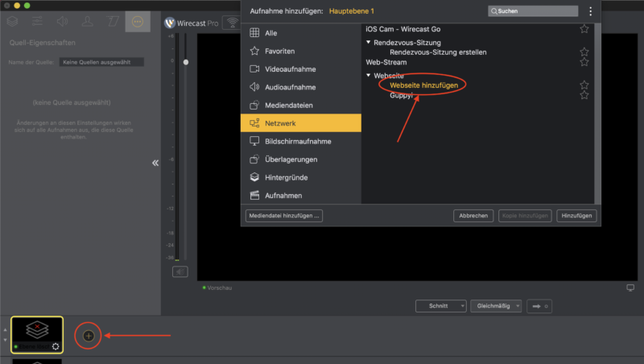
Task: Select the highlighted more-options circle tab
Action: point(138,22)
